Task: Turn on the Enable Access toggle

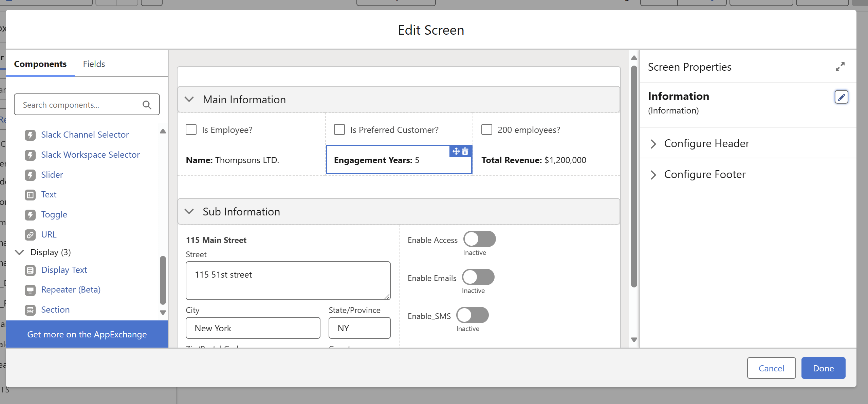Action: tap(479, 239)
